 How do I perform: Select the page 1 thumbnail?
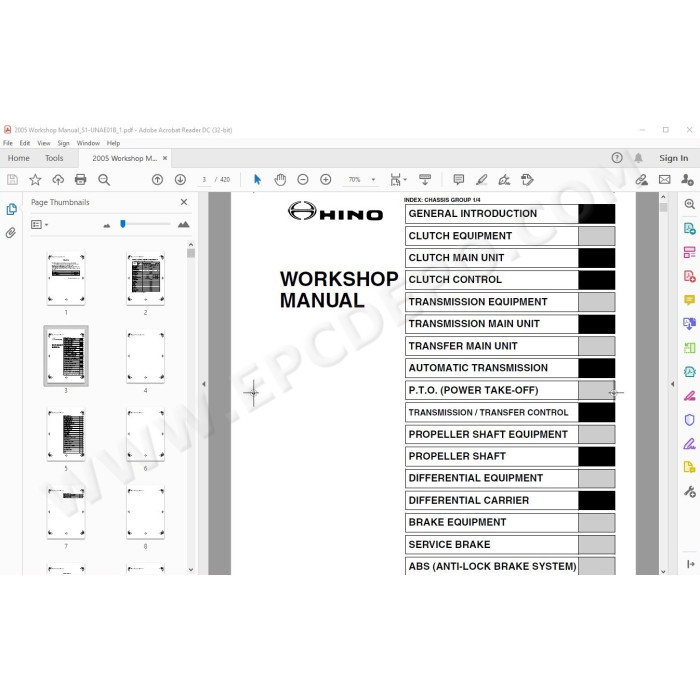[66, 279]
